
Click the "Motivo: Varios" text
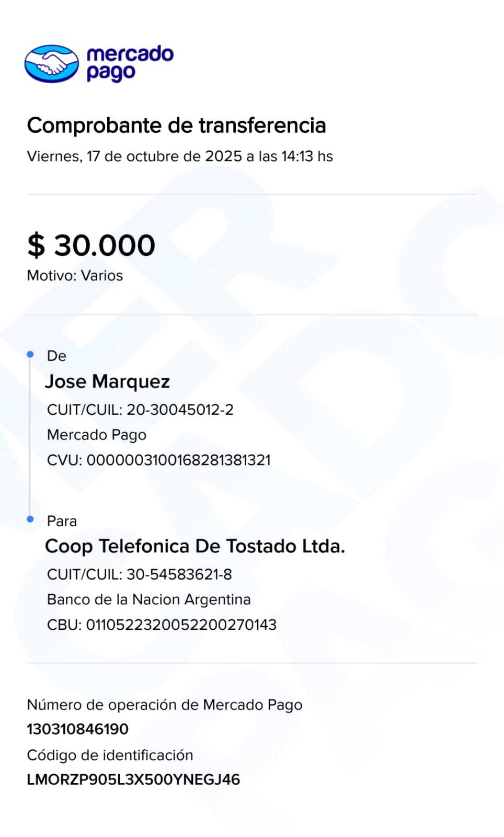[x=75, y=276]
